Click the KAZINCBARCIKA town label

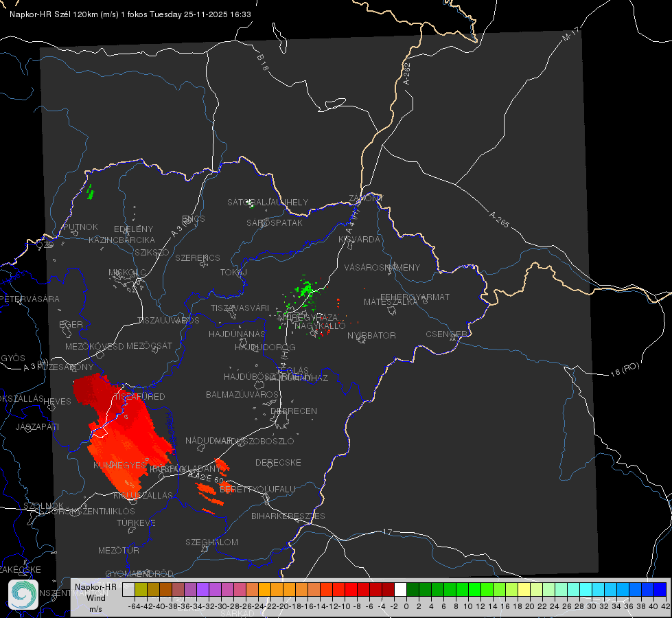(x=121, y=240)
